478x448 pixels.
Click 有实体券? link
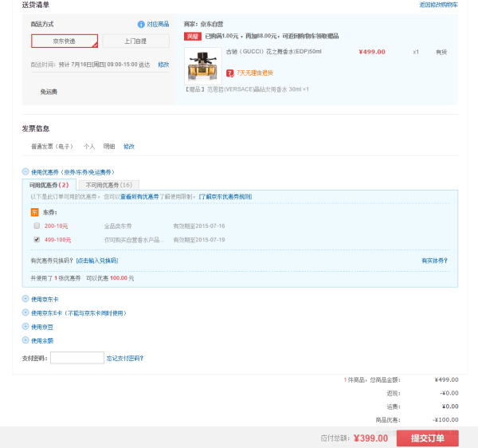pos(434,261)
